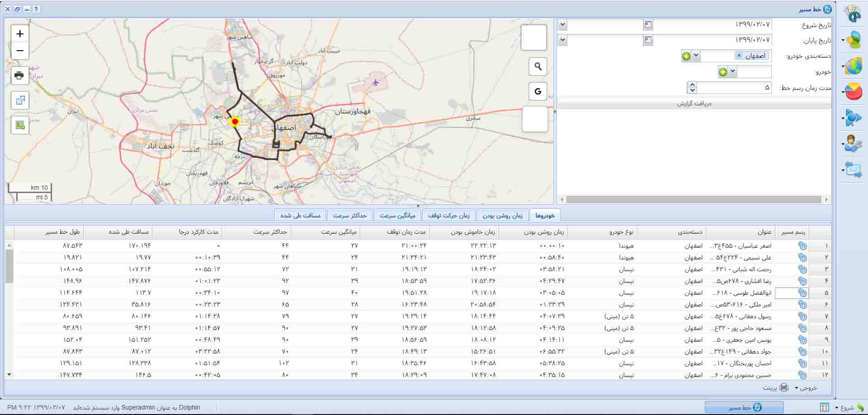
Task: Click the draw-route icon for احسان پوربختگان row
Action: click(802, 363)
